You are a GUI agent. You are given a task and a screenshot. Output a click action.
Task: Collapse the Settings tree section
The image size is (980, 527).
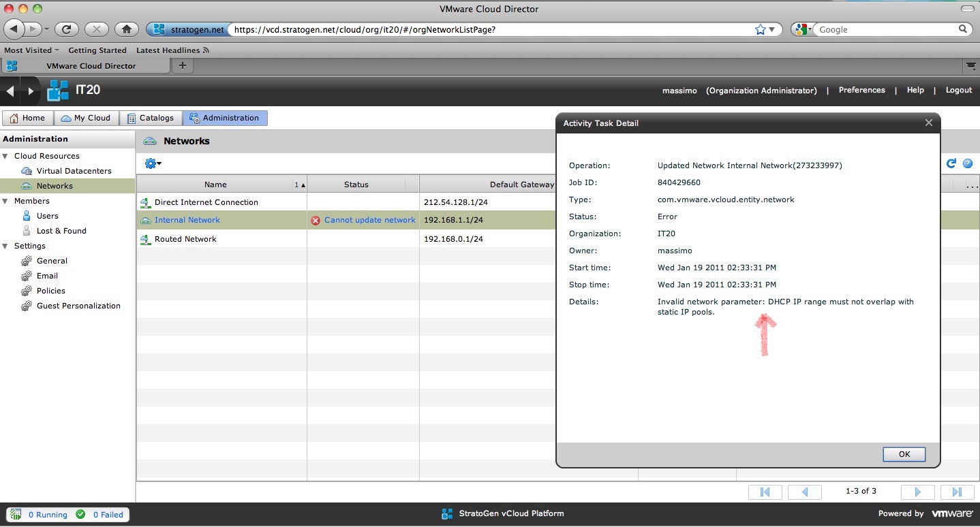5,246
